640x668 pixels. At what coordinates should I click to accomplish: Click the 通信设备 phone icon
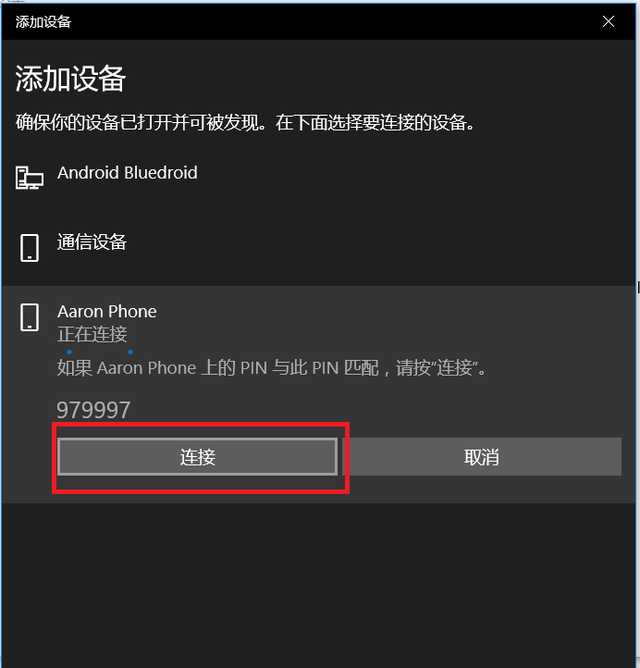pos(29,248)
